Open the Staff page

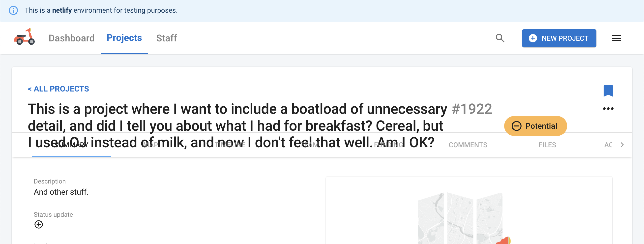pyautogui.click(x=167, y=38)
